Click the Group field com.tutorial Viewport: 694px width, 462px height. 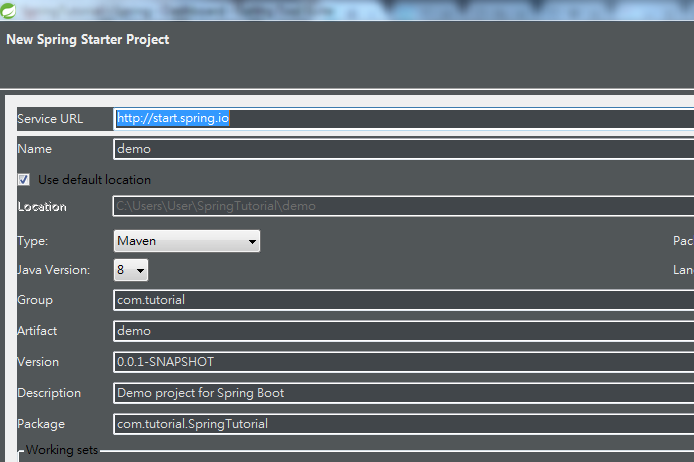tap(404, 300)
